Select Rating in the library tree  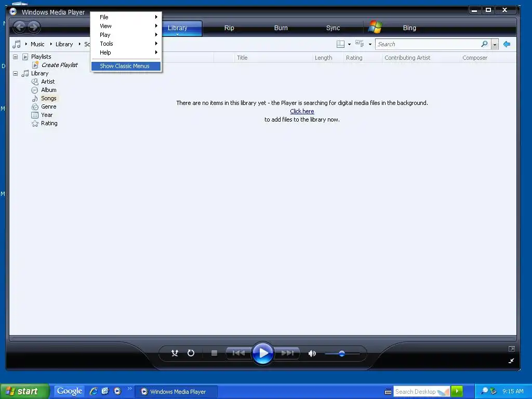(49, 123)
